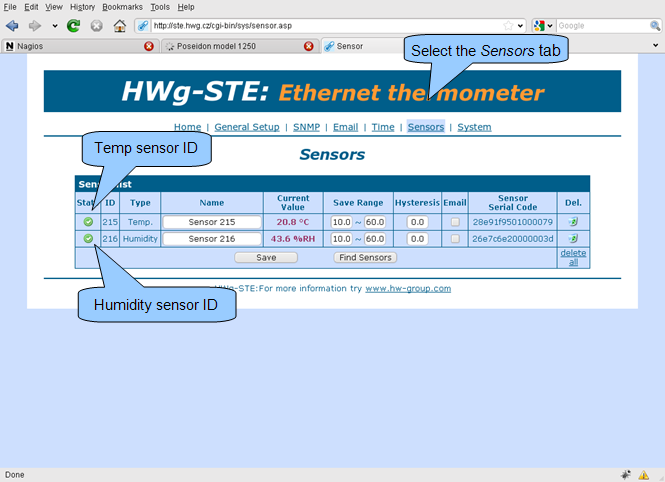Click the URL address field
665x482 pixels.
tap(327, 26)
